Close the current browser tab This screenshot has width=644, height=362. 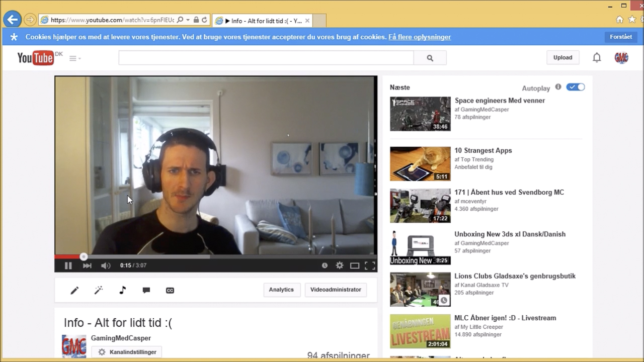click(307, 21)
